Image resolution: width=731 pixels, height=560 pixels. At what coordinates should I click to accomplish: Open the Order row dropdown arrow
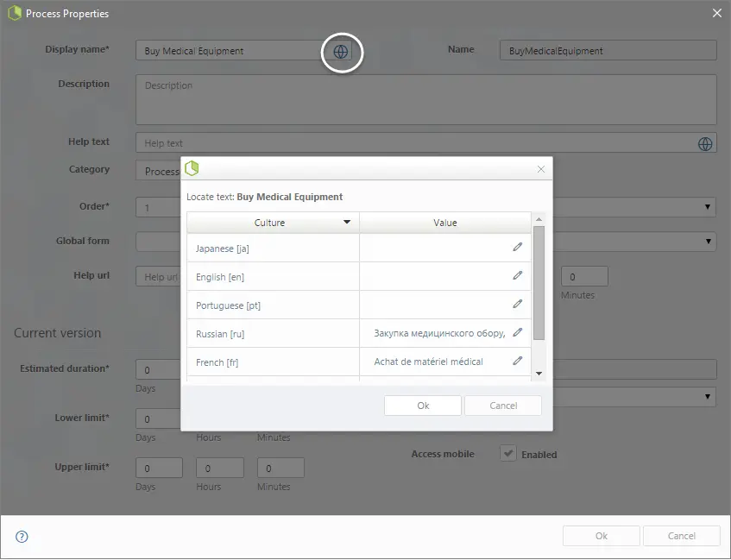[x=707, y=206]
